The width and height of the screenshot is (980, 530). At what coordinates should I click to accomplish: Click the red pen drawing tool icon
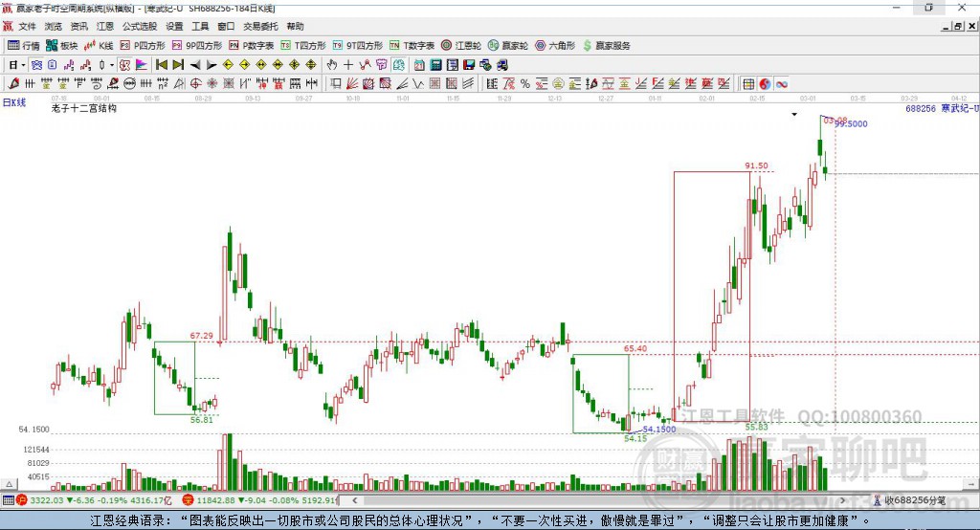tap(13, 84)
